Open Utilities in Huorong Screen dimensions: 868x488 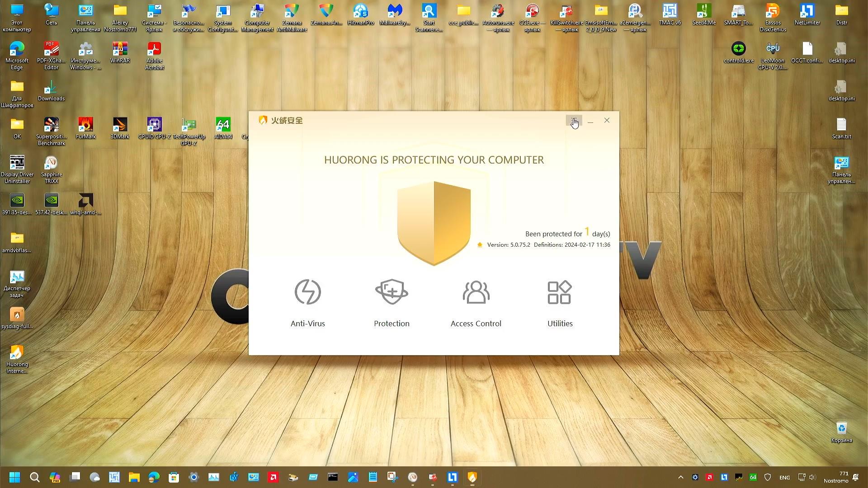tap(560, 303)
